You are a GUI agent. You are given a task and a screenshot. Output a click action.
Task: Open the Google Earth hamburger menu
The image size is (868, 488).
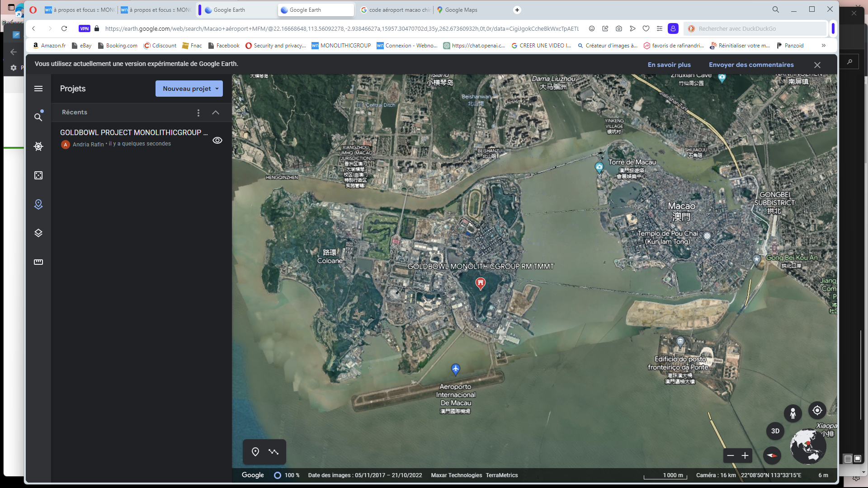tap(38, 89)
